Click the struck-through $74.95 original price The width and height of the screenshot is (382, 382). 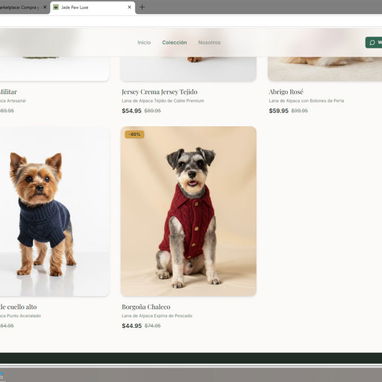[153, 326]
